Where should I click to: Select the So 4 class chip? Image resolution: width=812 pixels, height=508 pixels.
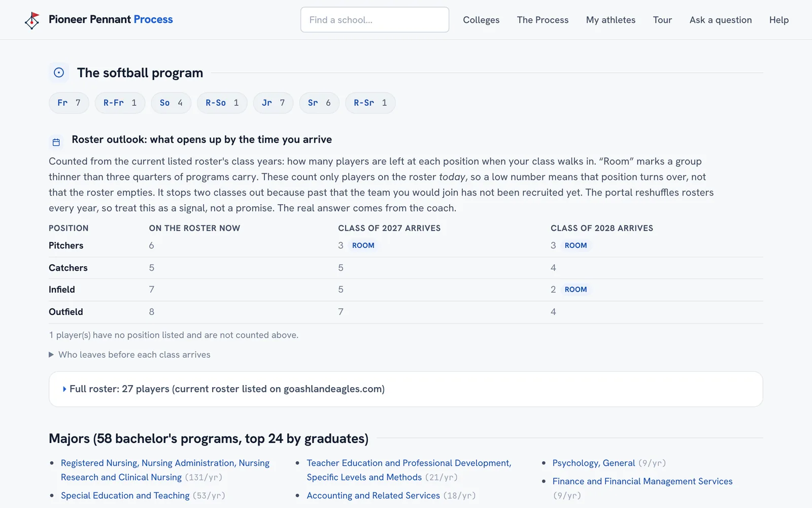(171, 103)
